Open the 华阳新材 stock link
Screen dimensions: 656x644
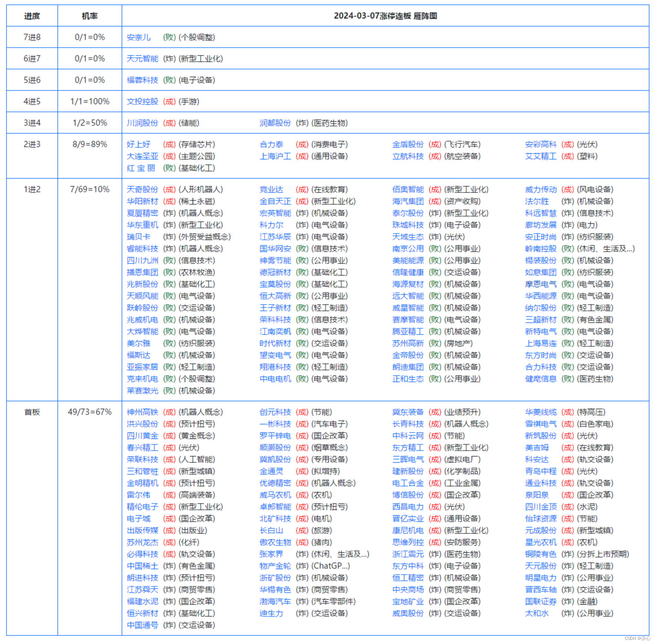(142, 201)
